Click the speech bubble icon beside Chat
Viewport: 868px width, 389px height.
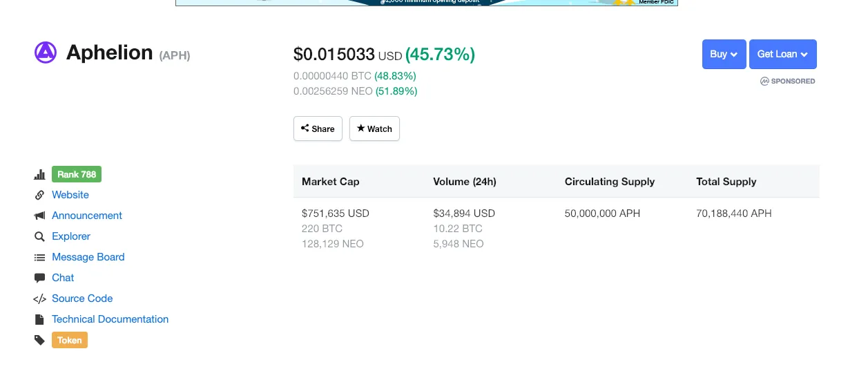(39, 278)
